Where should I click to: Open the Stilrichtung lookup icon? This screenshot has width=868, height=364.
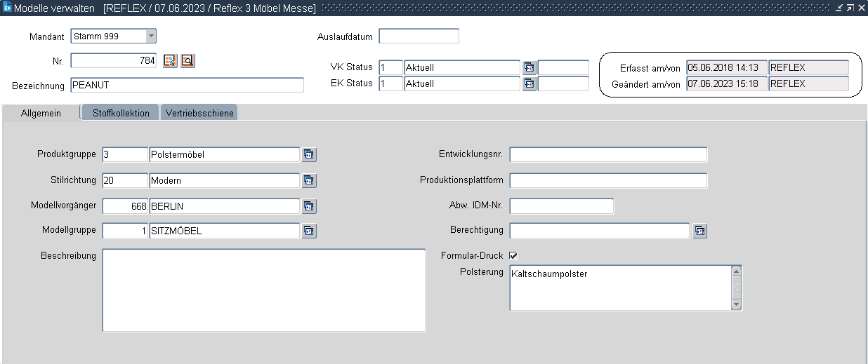tap(309, 181)
